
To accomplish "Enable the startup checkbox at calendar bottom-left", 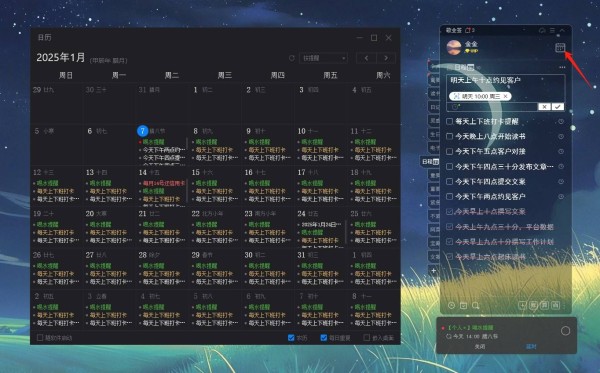I will pos(40,338).
